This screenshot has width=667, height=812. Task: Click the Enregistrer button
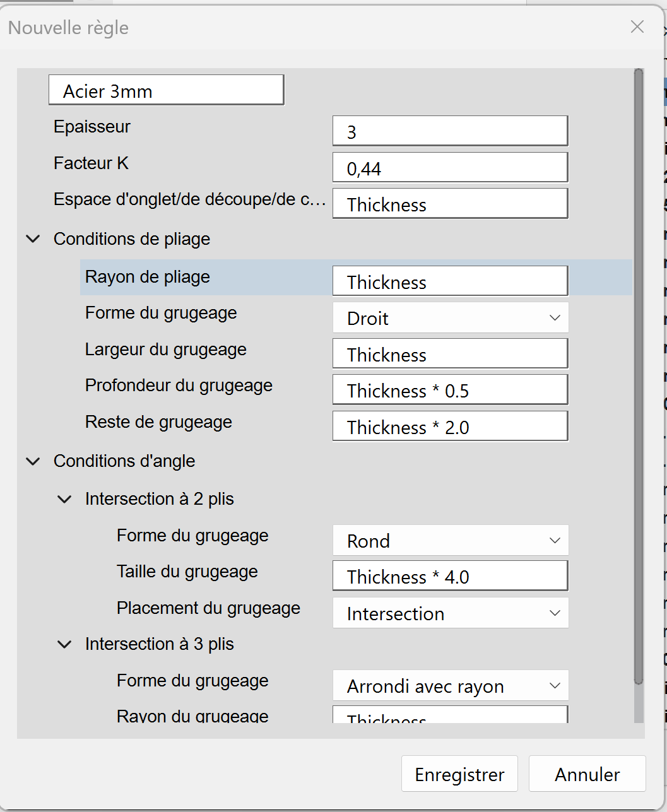point(459,774)
